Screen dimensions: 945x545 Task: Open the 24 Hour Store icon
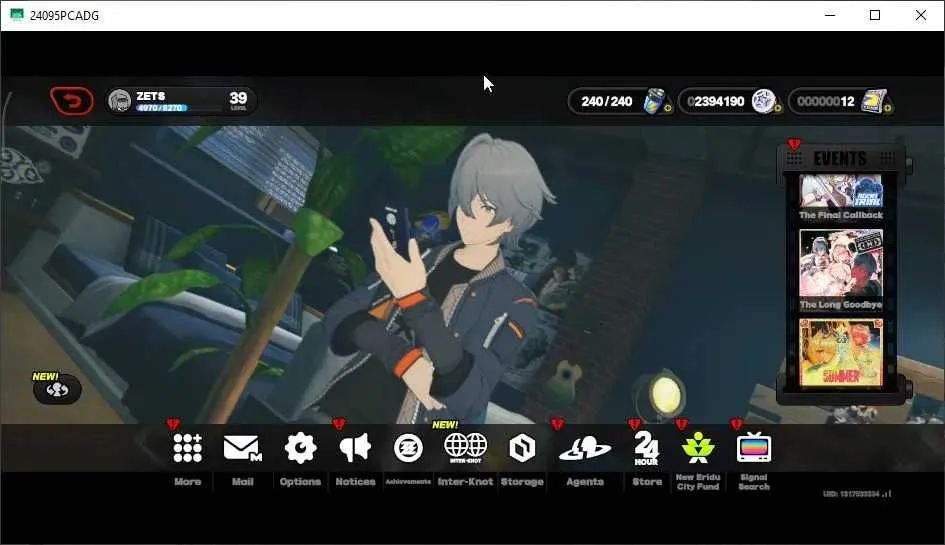(646, 448)
